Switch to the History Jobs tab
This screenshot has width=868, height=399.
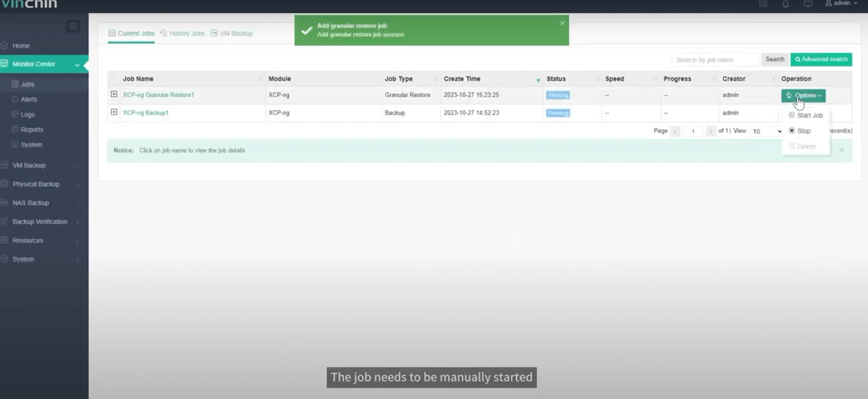[183, 33]
